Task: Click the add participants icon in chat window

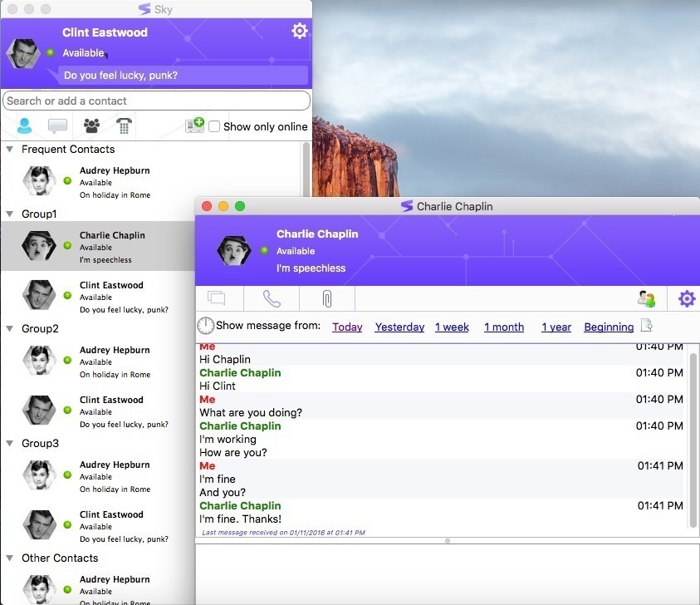Action: pyautogui.click(x=646, y=298)
